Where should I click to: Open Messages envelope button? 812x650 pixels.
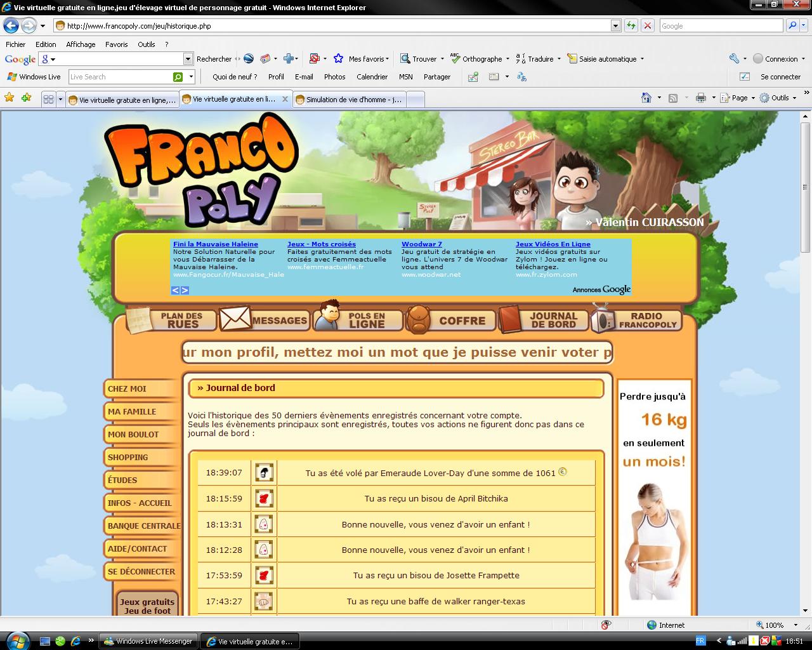[x=264, y=320]
